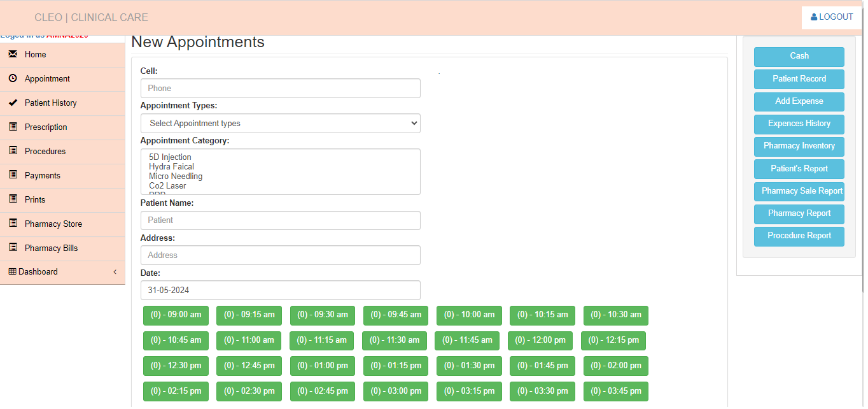Pick the 10:00 am time slot
The width and height of the screenshot is (868, 409).
[469, 315]
